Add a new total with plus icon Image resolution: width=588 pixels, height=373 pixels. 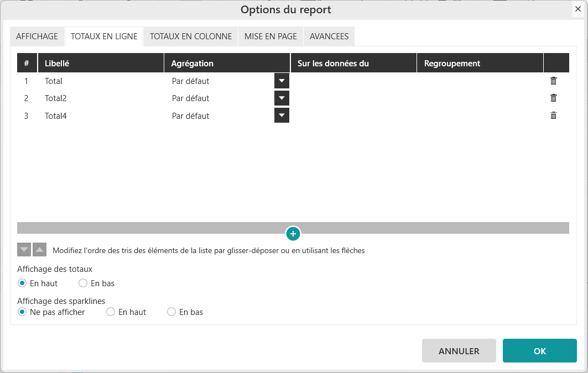pos(293,234)
